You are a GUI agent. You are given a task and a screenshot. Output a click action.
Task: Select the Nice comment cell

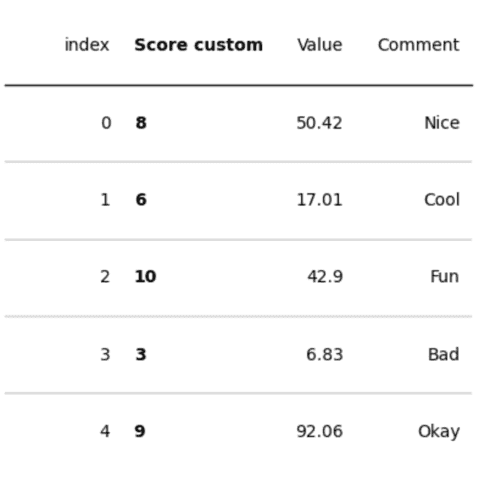(442, 123)
